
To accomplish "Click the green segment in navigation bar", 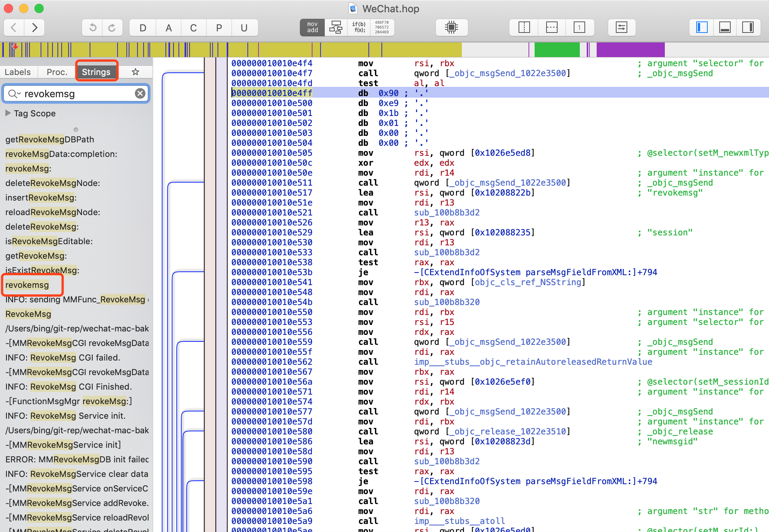I will (x=557, y=50).
